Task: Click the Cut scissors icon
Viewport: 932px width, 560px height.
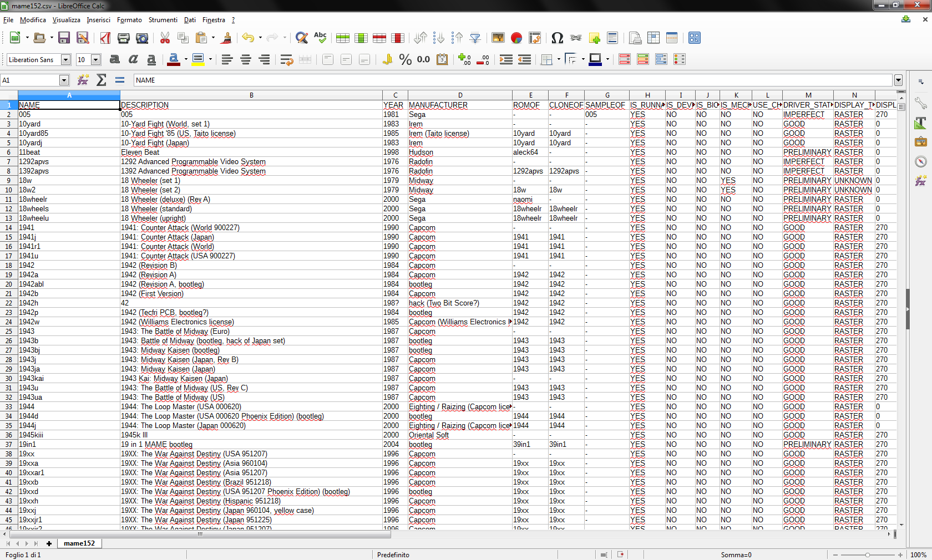Action: [165, 38]
